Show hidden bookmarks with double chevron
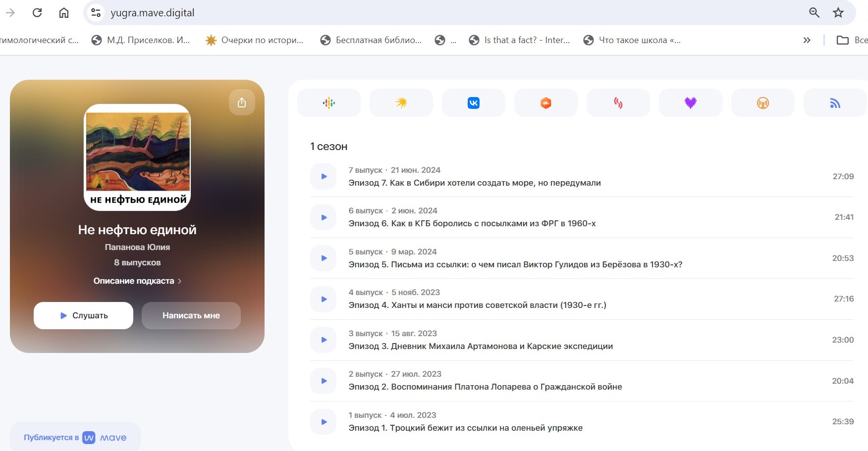 pos(807,40)
